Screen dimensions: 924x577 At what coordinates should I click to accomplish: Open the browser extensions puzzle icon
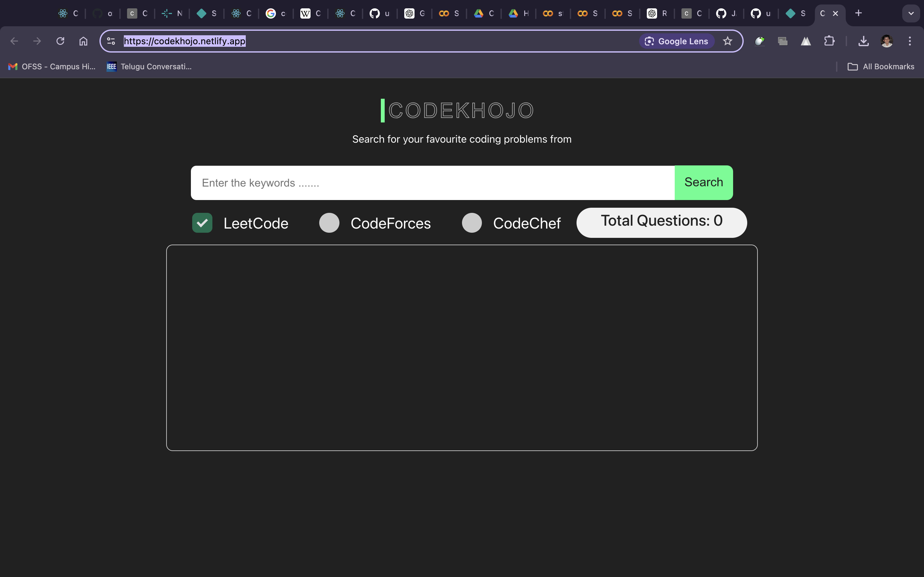830,41
